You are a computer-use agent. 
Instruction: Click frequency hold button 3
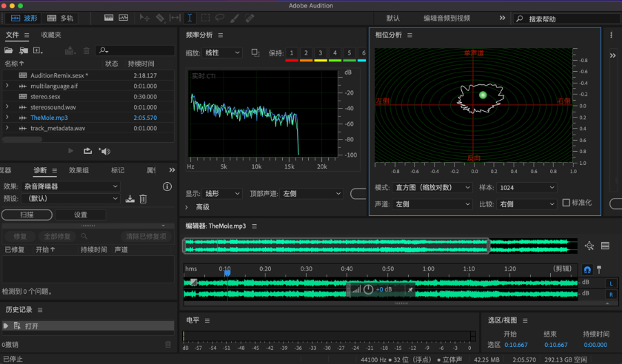pyautogui.click(x=321, y=53)
